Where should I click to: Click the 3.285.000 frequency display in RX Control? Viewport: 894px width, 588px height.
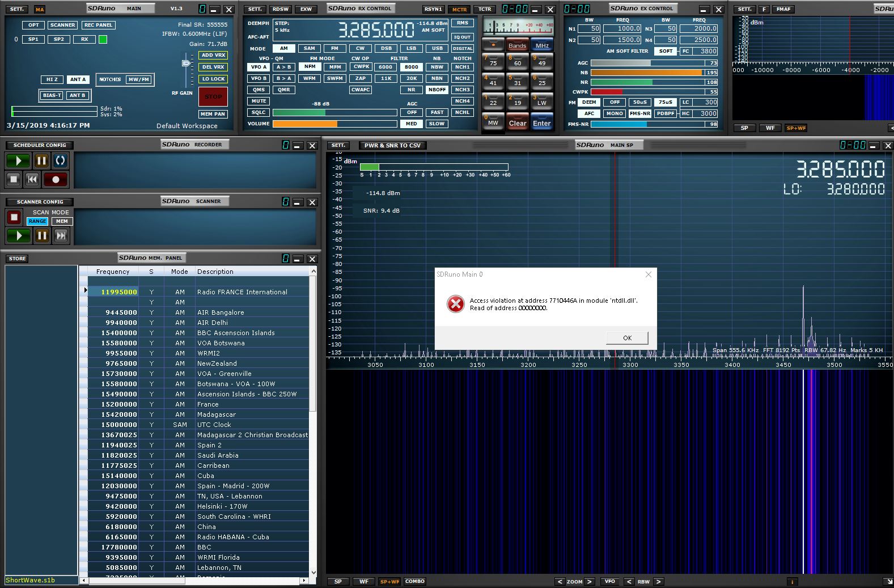[376, 29]
